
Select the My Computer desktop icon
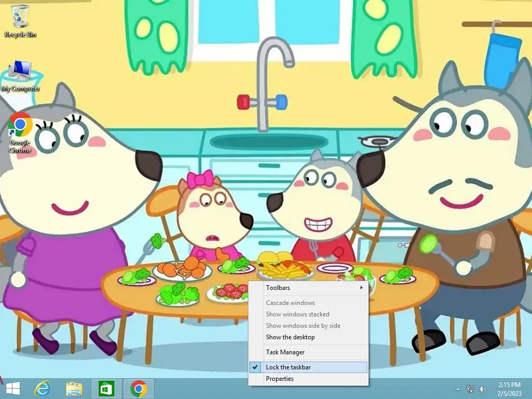pos(20,76)
